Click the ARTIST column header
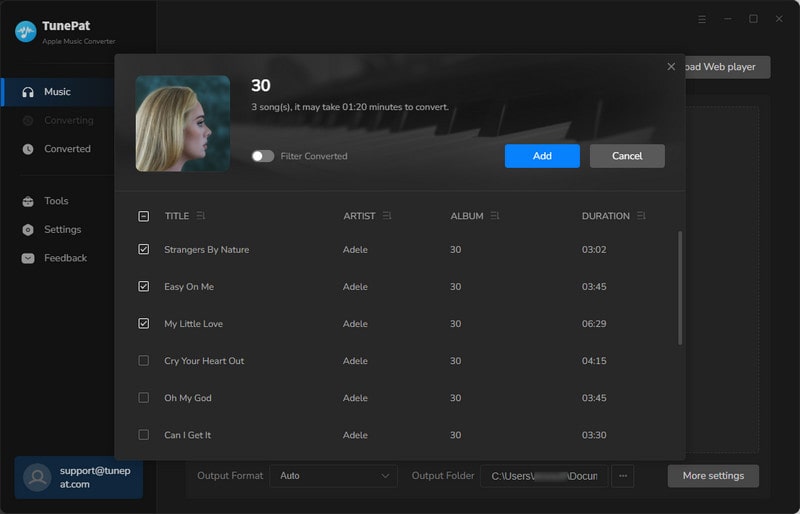Image resolution: width=800 pixels, height=514 pixels. (359, 216)
